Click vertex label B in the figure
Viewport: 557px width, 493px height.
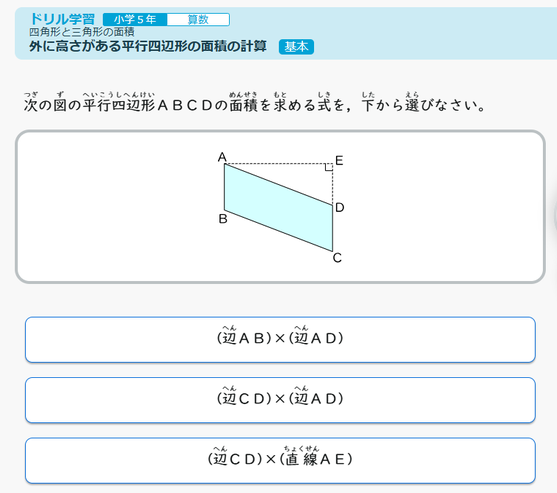[223, 219]
